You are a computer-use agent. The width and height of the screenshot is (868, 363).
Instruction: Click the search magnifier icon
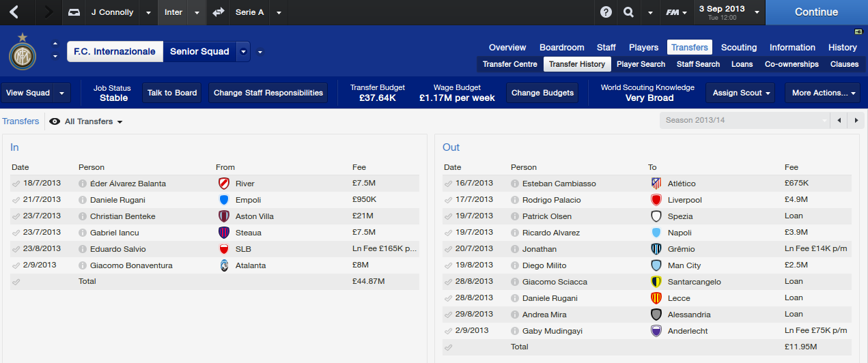point(628,12)
